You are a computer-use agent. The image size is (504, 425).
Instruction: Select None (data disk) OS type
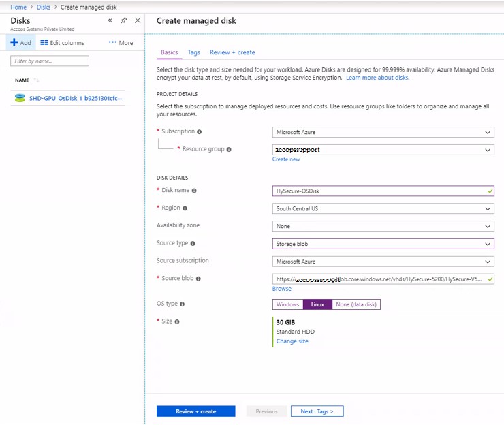click(x=356, y=304)
